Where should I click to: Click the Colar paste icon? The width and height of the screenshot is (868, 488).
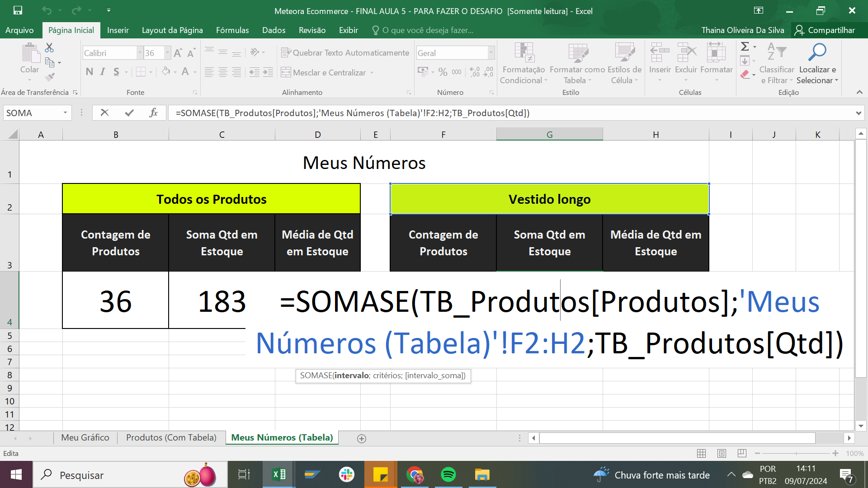(x=31, y=53)
